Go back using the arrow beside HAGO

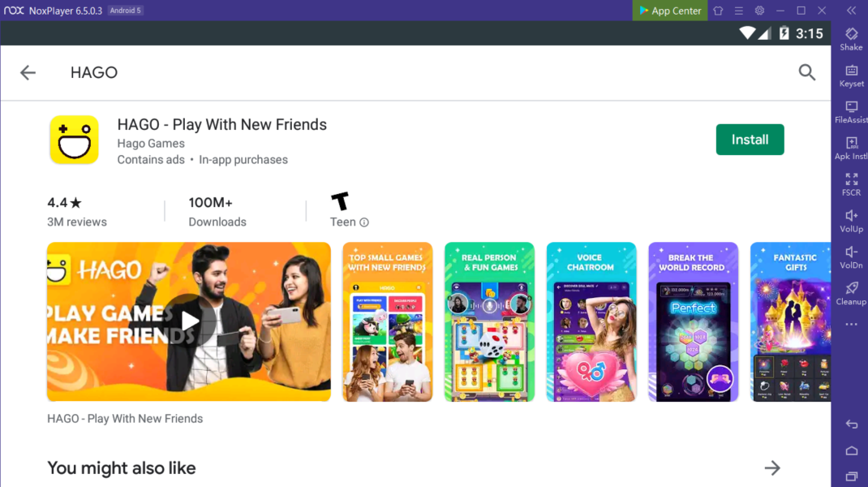coord(28,72)
